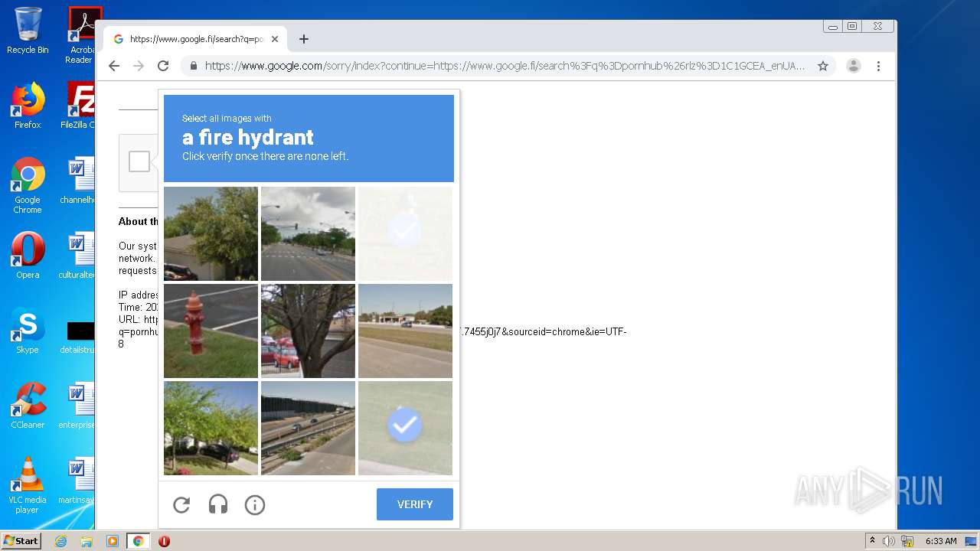Select tile with green trees and parked car

click(x=211, y=428)
